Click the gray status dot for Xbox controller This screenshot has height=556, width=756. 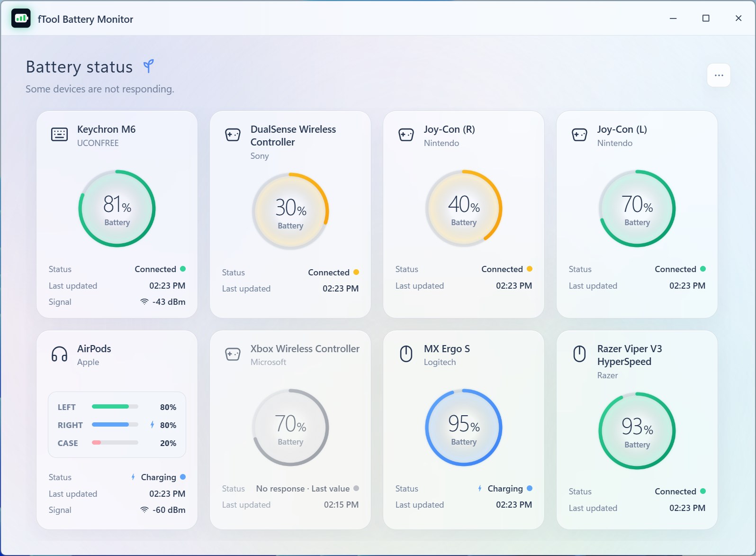tap(356, 488)
